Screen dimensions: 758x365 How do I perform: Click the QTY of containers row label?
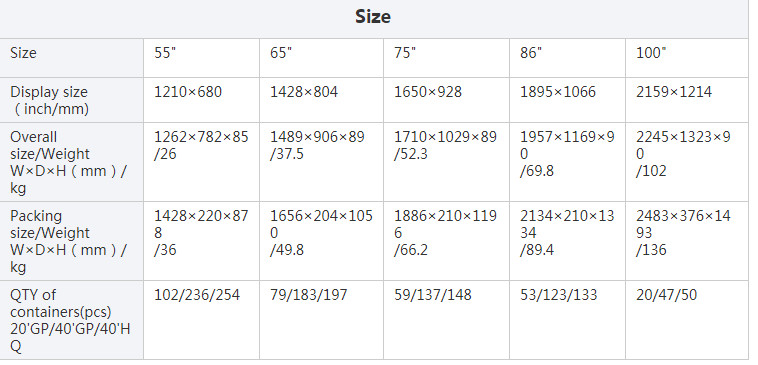pos(70,321)
